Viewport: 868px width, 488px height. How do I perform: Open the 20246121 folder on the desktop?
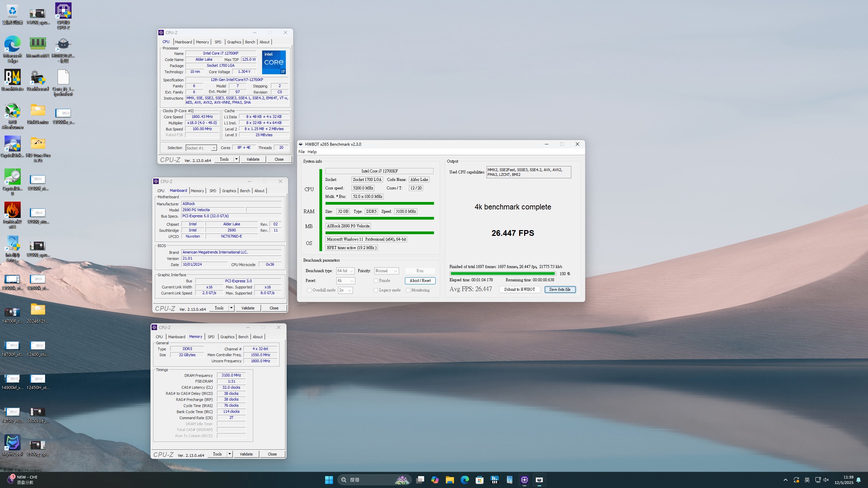click(x=38, y=312)
